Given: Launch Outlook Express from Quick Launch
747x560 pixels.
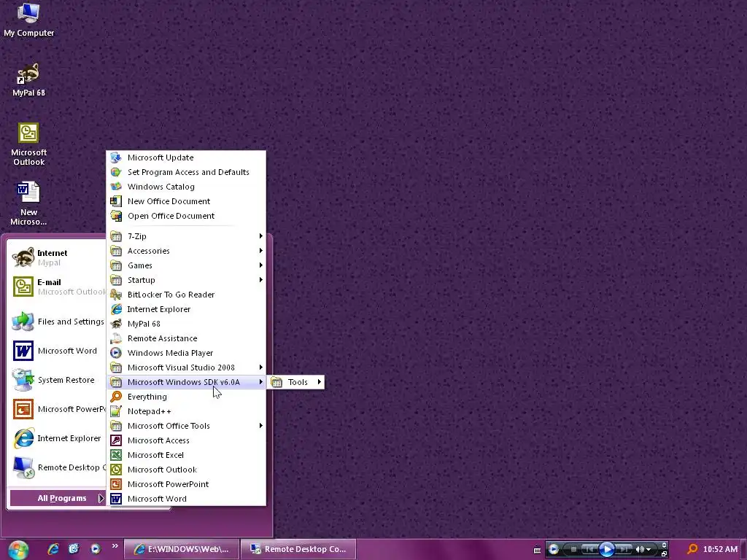Looking at the screenshot, I should click(74, 548).
